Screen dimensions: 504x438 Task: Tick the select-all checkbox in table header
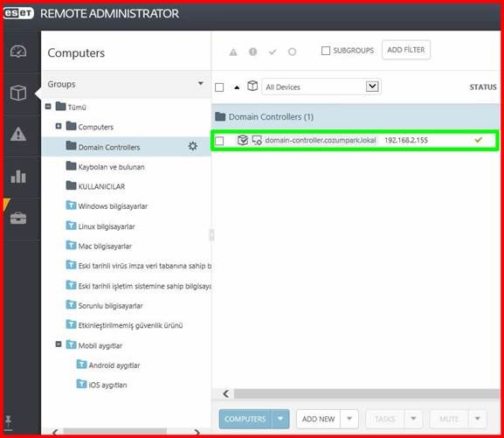pos(219,87)
